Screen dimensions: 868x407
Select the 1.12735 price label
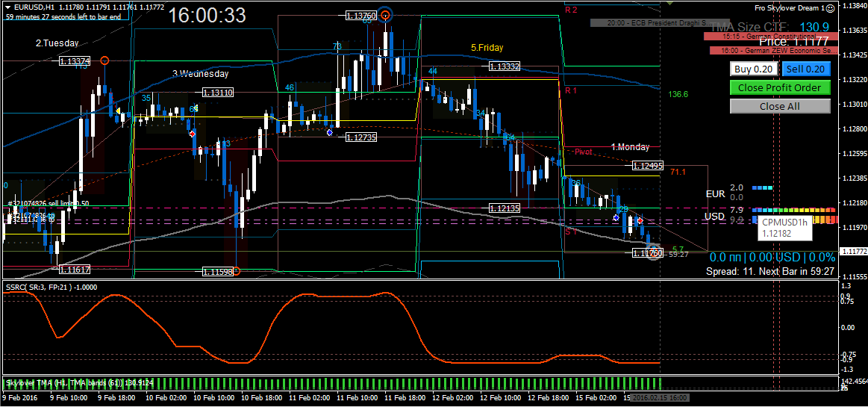pyautogui.click(x=361, y=137)
